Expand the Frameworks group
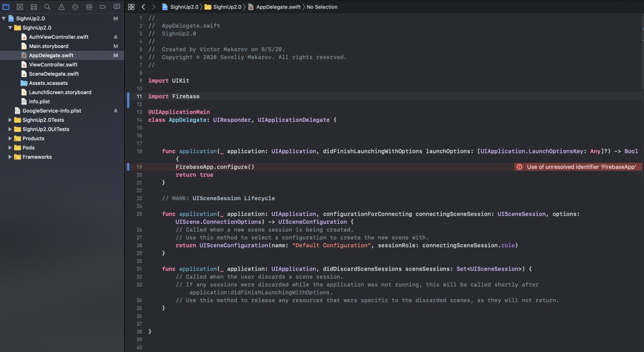This screenshot has width=644, height=352. coord(11,157)
